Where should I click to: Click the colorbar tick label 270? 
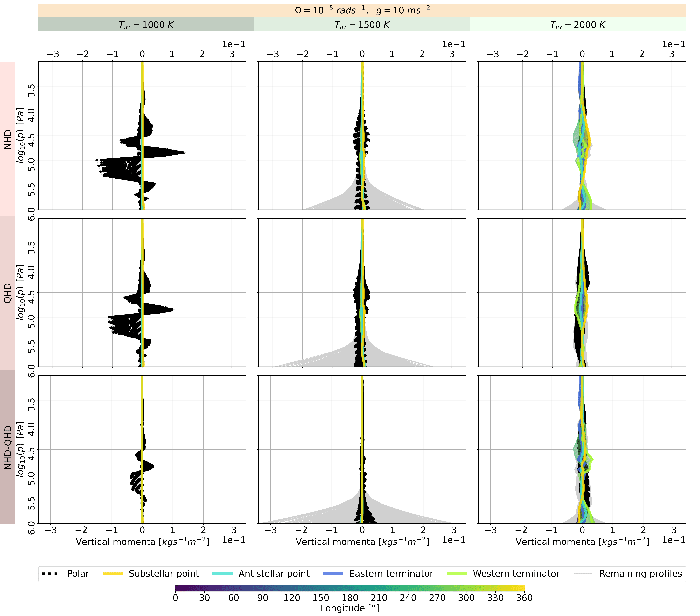(x=437, y=598)
